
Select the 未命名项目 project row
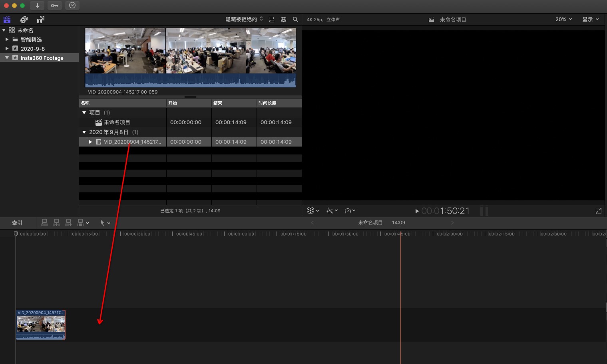tap(190, 122)
